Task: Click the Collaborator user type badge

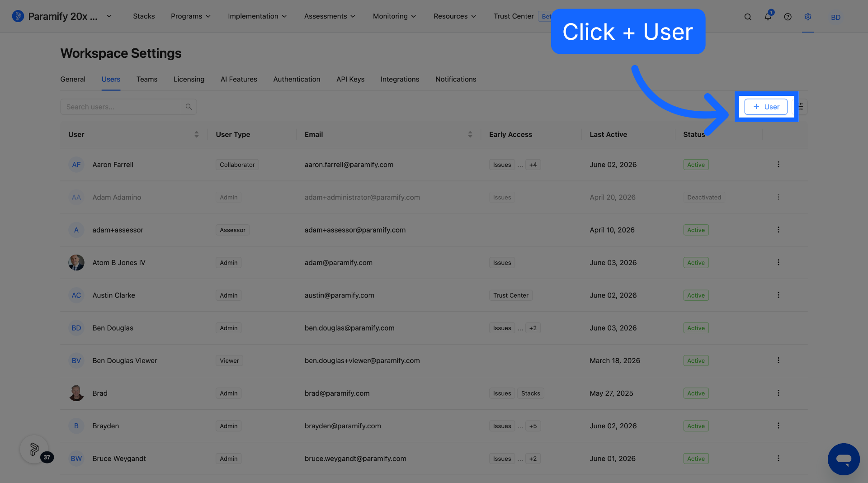Action: click(237, 165)
